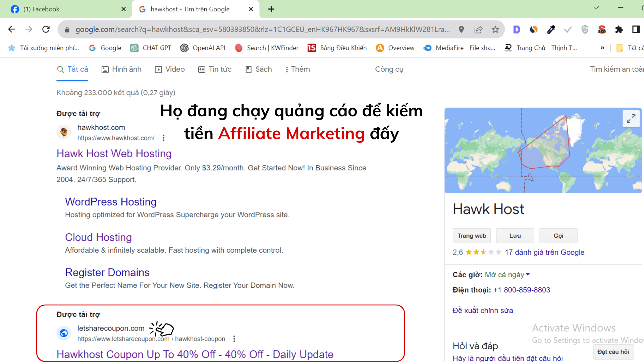Viewport: 644px width, 362px height.
Task: Open Google bookmark
Action: tap(105, 48)
